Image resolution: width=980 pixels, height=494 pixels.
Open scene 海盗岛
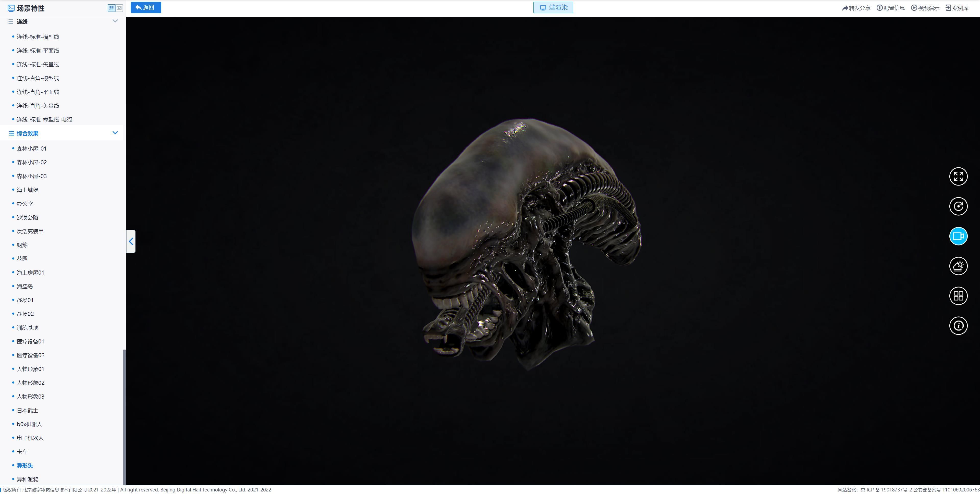[25, 286]
